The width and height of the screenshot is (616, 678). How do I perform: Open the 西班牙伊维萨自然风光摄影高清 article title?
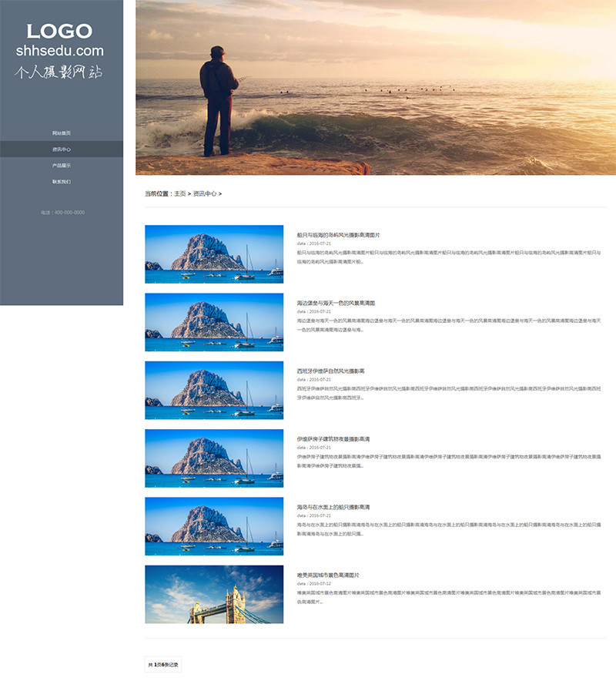[x=330, y=371]
